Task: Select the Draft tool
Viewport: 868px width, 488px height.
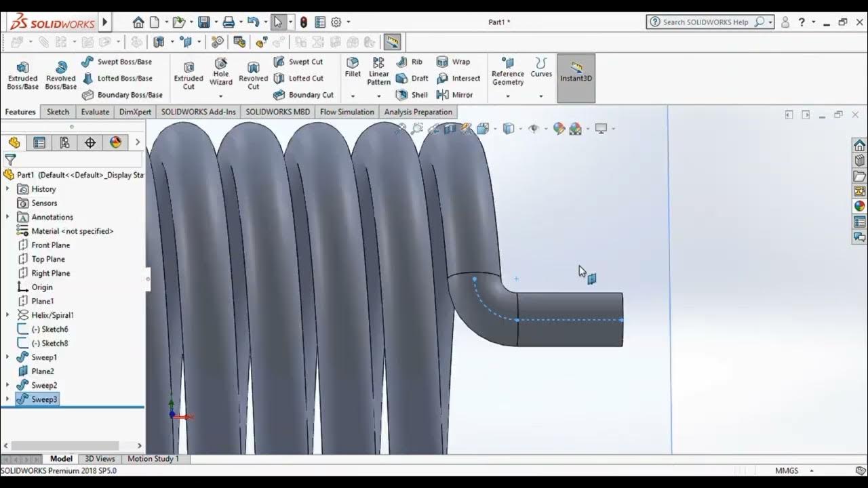Action: 412,79
